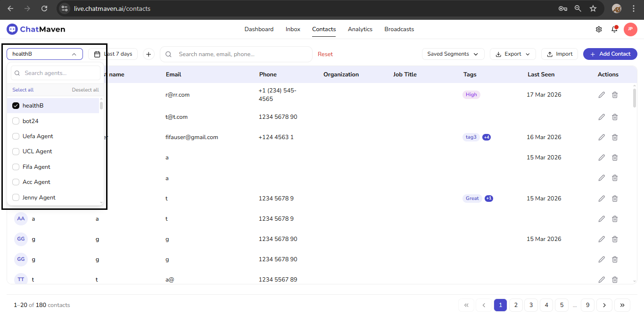Screen dimensions: 644x315
Task: Open the notifications bell icon
Action: tap(614, 29)
